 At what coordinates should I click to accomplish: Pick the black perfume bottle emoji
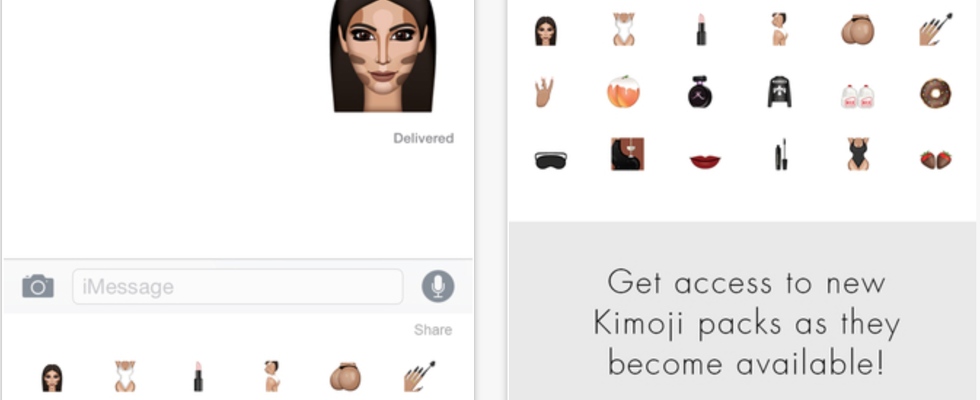point(700,93)
